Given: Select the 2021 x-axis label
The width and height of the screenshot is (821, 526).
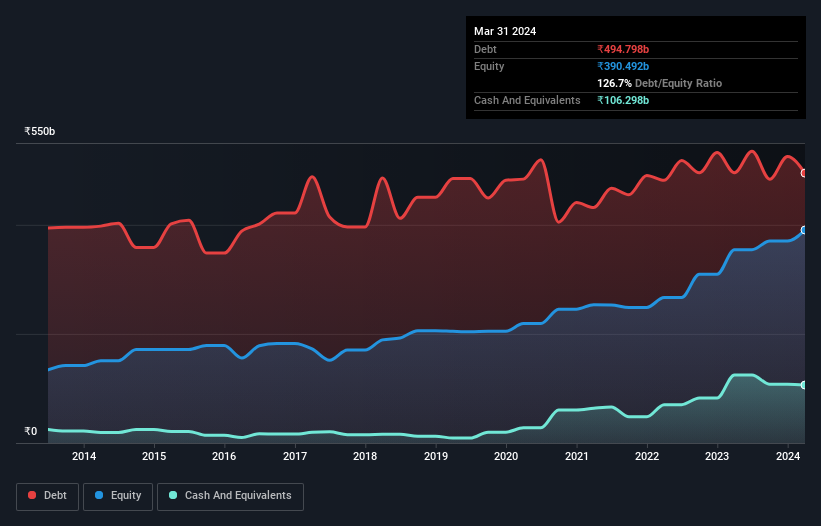Looking at the screenshot, I should pyautogui.click(x=576, y=456).
